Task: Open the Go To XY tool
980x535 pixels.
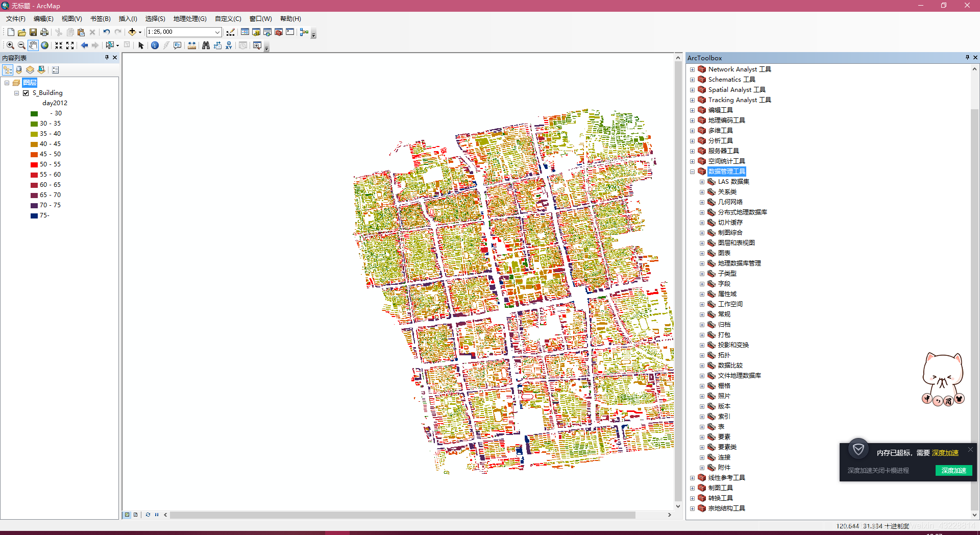Action: 229,45
